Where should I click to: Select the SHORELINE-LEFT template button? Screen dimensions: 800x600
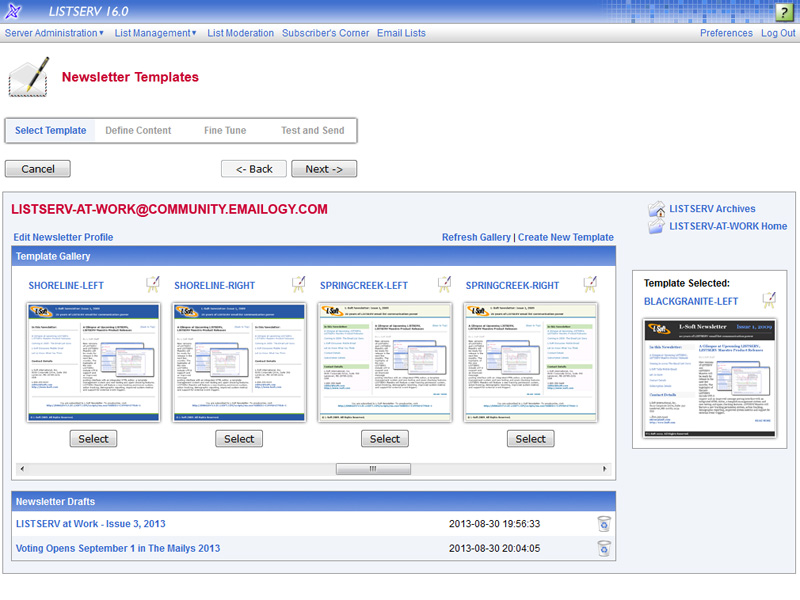coord(93,439)
